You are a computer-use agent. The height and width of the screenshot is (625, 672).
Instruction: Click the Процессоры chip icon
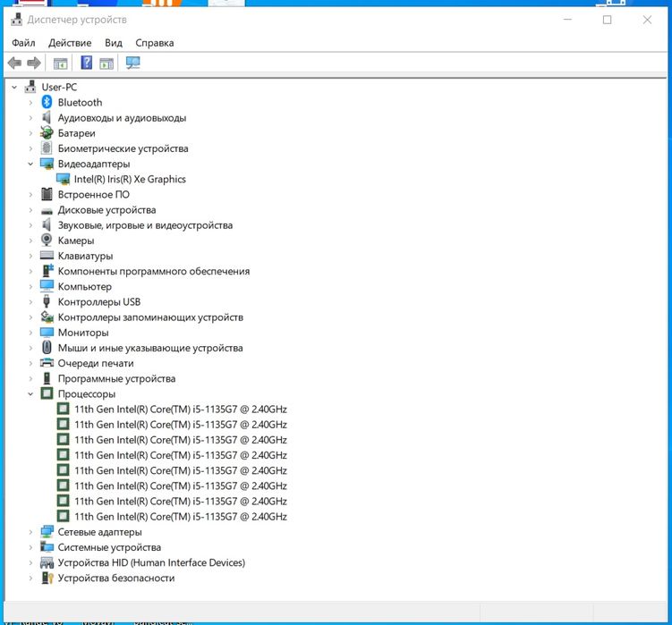click(x=47, y=393)
